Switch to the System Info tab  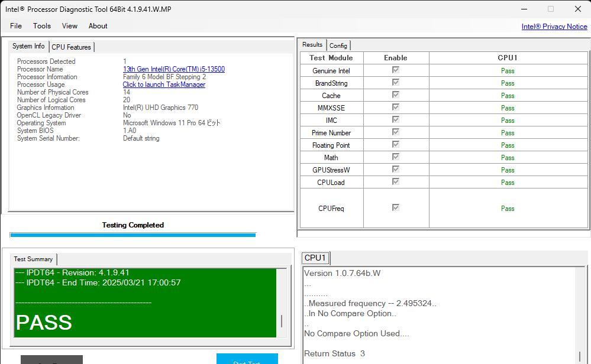pyautogui.click(x=28, y=46)
